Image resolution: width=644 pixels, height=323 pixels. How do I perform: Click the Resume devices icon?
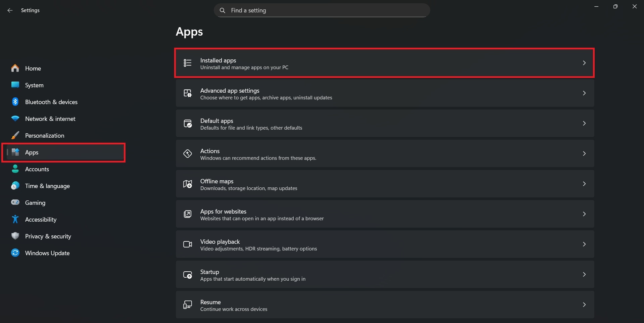coord(187,305)
